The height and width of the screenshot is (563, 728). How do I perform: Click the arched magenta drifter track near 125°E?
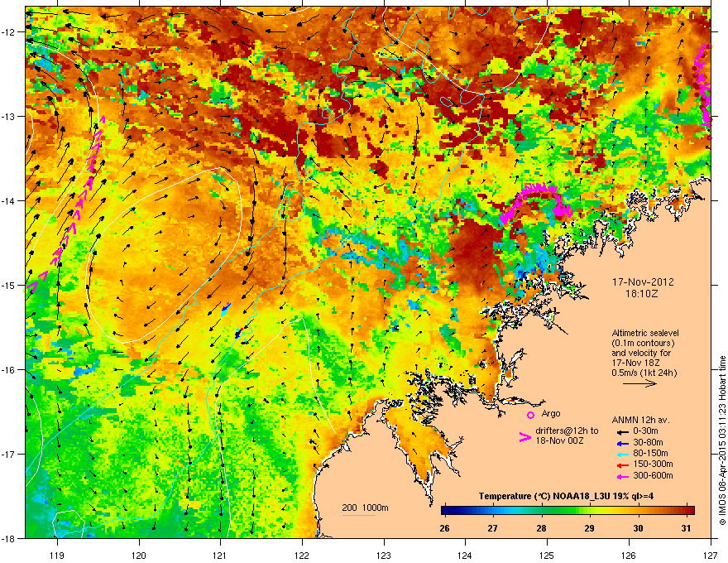point(536,202)
